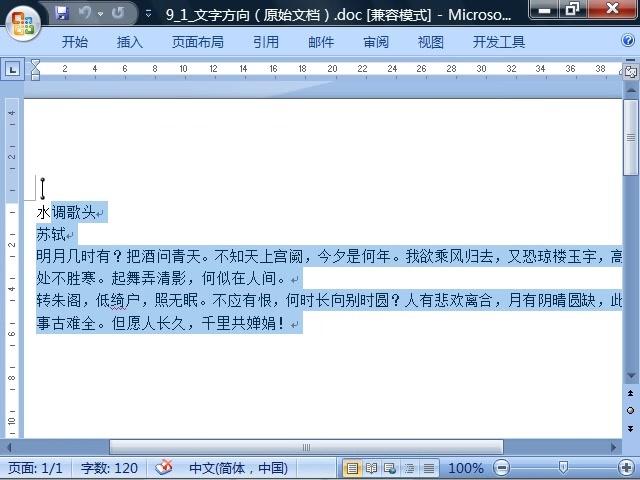640x480 pixels.
Task: Click the Zoom In plus button
Action: (x=626, y=467)
